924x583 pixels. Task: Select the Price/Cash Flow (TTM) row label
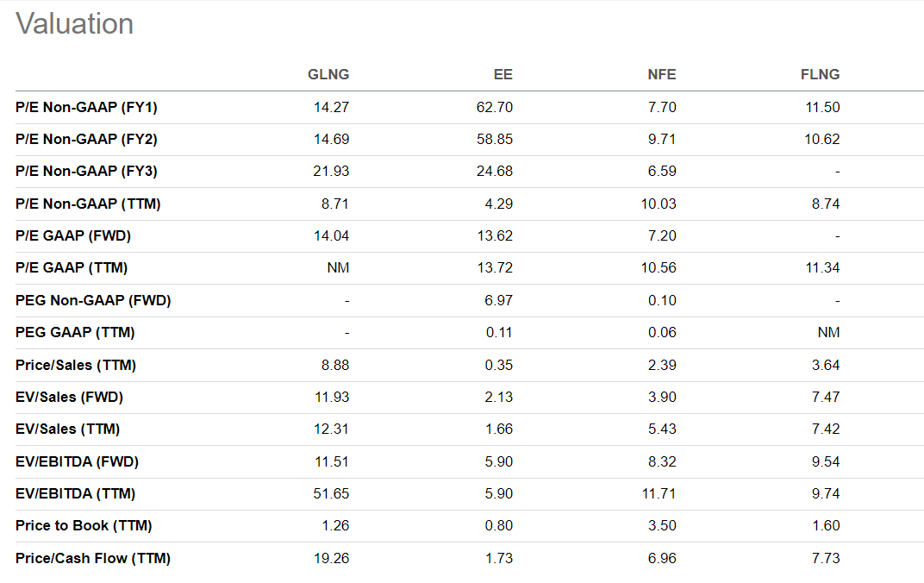(93, 558)
